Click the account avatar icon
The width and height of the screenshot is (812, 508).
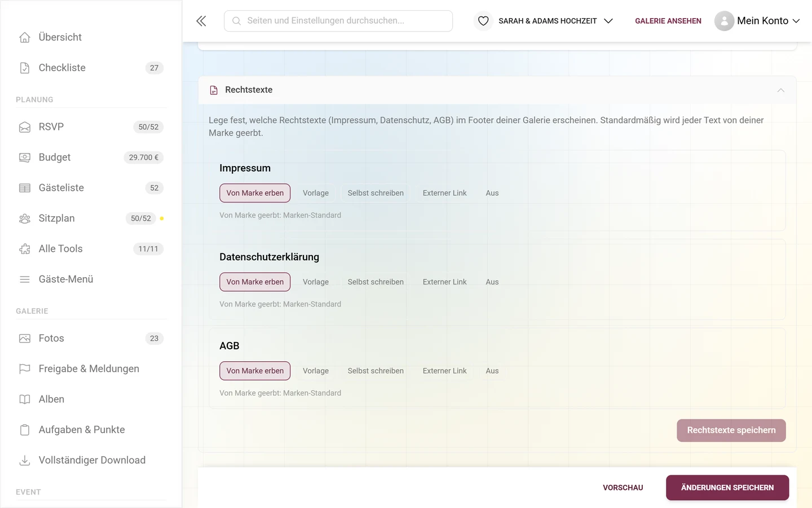pos(724,21)
